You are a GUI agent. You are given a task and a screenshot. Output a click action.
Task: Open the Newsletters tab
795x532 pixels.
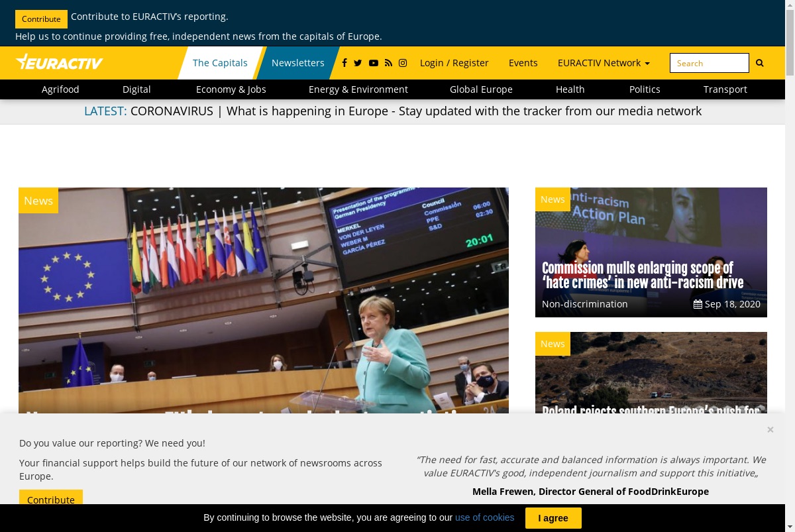click(298, 63)
